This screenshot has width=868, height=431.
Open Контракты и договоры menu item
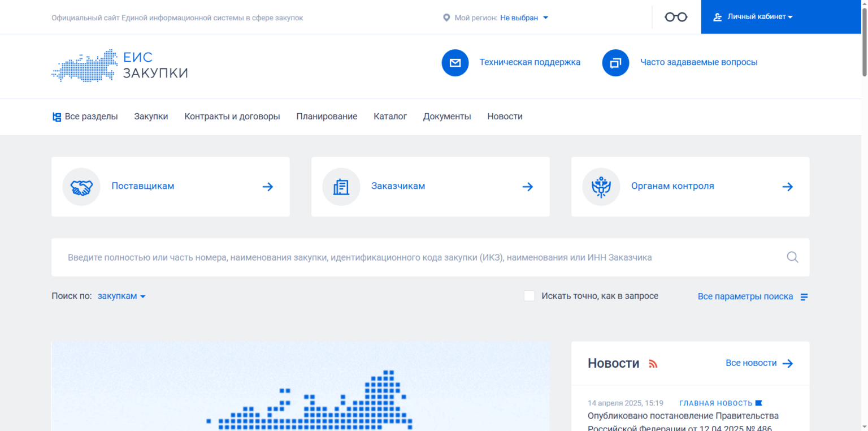(232, 117)
